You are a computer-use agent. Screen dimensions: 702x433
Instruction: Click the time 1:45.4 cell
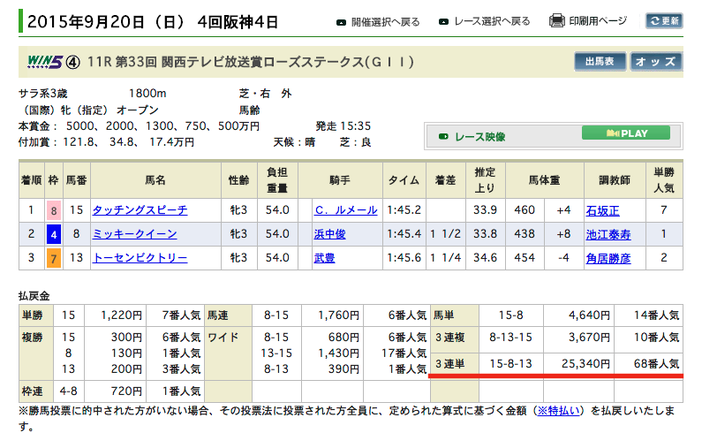[404, 234]
